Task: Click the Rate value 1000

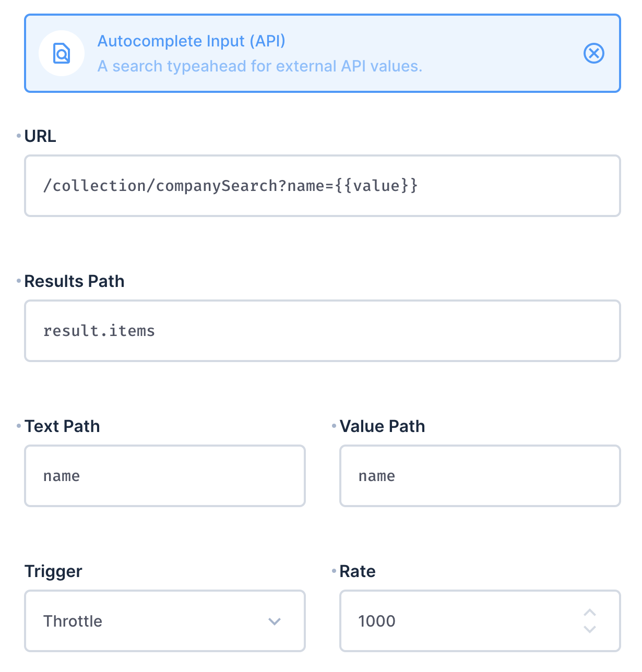Action: [x=376, y=621]
